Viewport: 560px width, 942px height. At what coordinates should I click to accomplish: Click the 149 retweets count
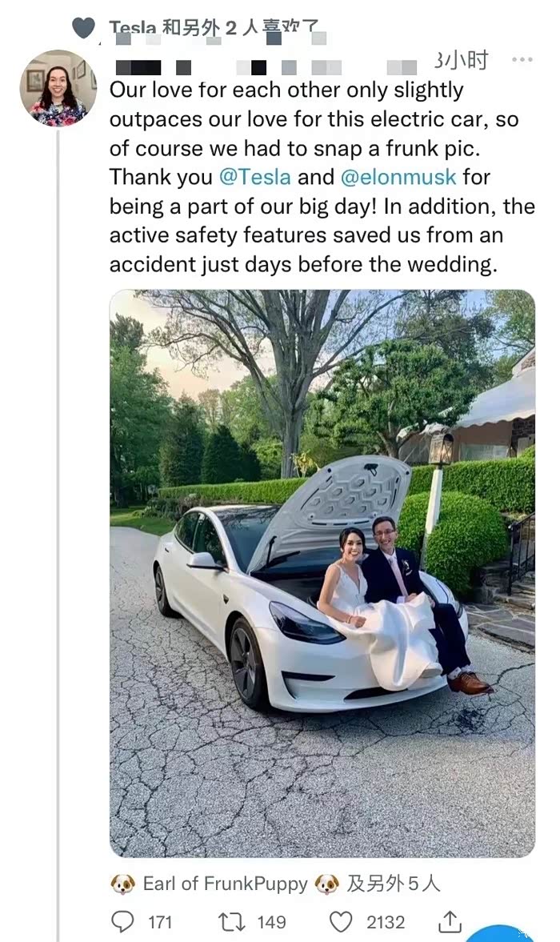click(271, 922)
